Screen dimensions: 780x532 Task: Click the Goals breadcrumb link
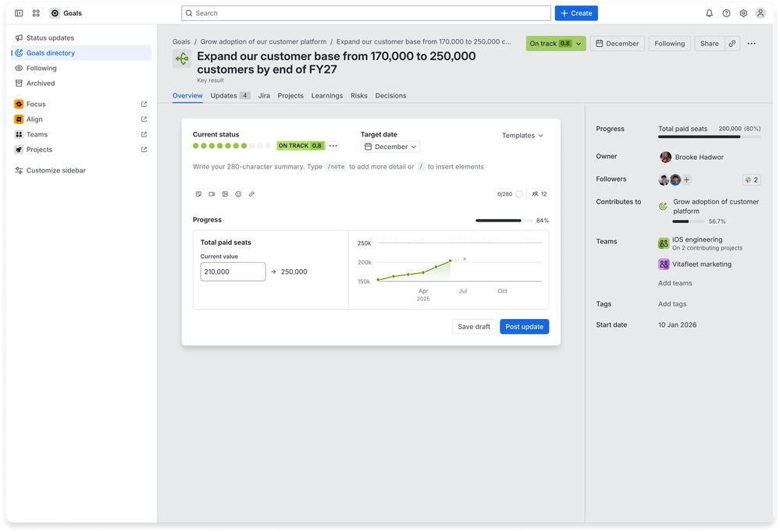tap(182, 42)
